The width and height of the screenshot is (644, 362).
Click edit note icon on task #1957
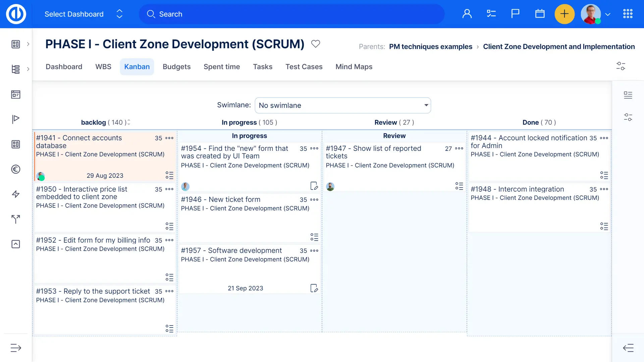(314, 288)
